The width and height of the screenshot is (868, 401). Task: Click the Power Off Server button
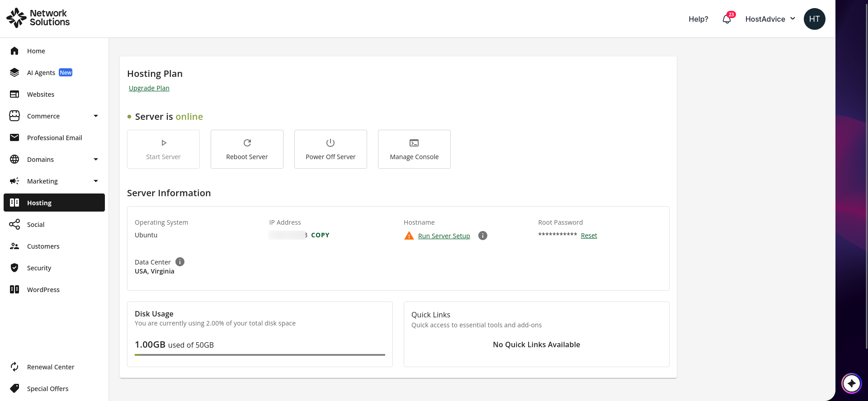[330, 149]
